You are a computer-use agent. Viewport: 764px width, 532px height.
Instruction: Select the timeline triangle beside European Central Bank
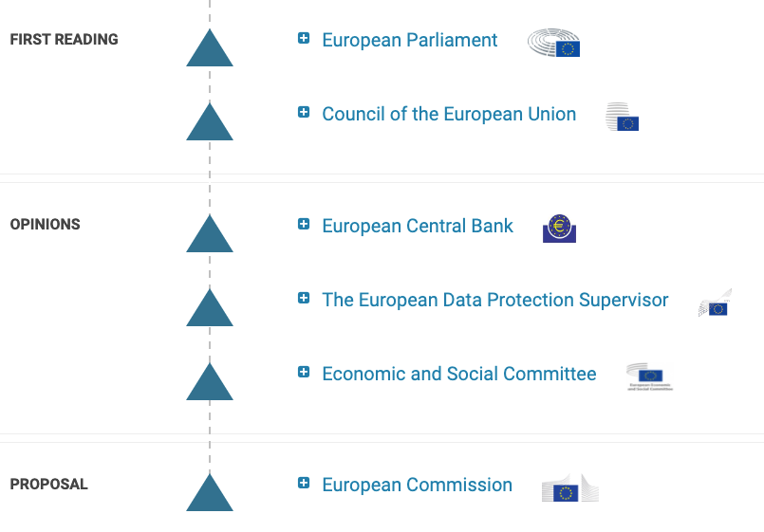(210, 236)
